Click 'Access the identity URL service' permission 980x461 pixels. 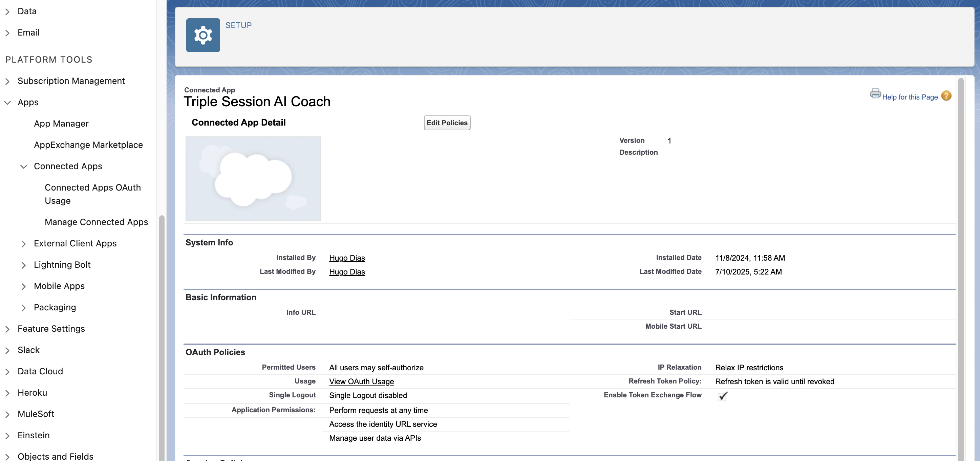coord(383,424)
